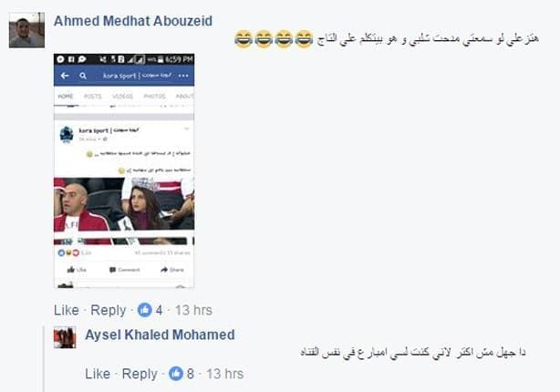This screenshot has width=560, height=392.
Task: Reply to Aysel Khaled Mohamed's comment
Action: tap(140, 374)
